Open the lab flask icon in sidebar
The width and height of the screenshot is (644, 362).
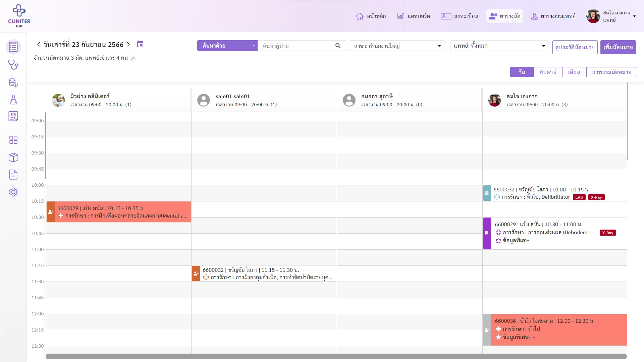(13, 100)
